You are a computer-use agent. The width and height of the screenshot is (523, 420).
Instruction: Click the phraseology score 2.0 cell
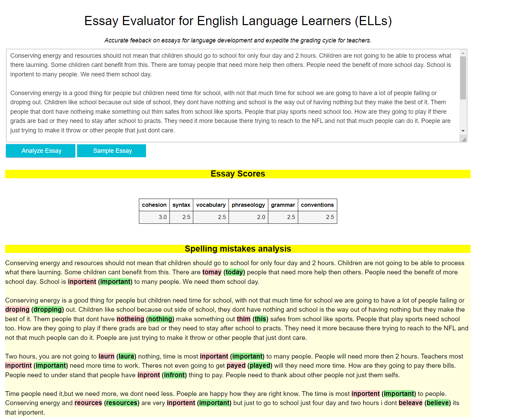click(x=248, y=217)
